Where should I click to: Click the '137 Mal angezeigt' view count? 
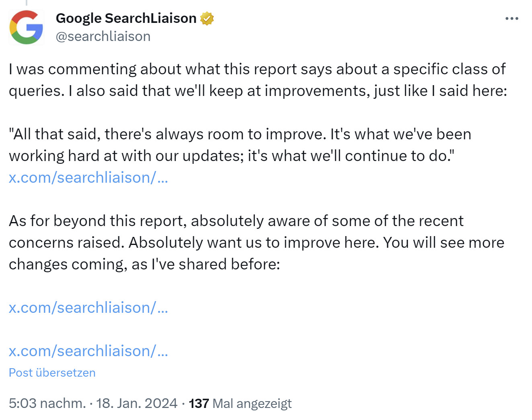click(x=240, y=403)
